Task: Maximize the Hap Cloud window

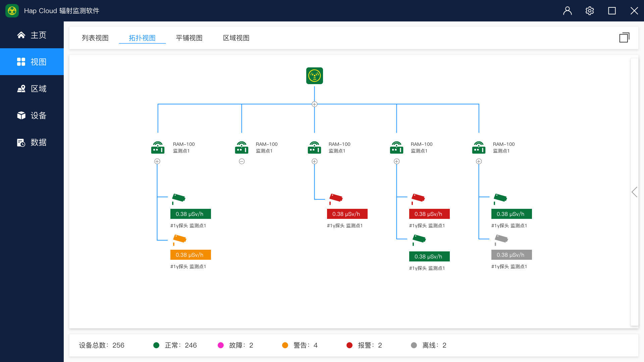Action: tap(612, 11)
